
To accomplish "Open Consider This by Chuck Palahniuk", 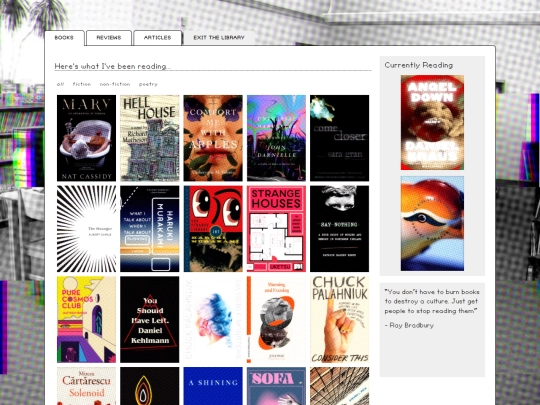I will (x=340, y=320).
